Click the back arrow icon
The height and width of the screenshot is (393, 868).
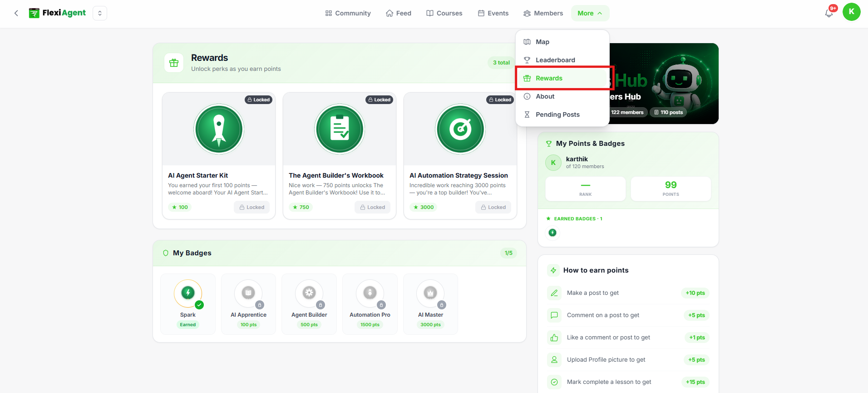click(x=16, y=13)
